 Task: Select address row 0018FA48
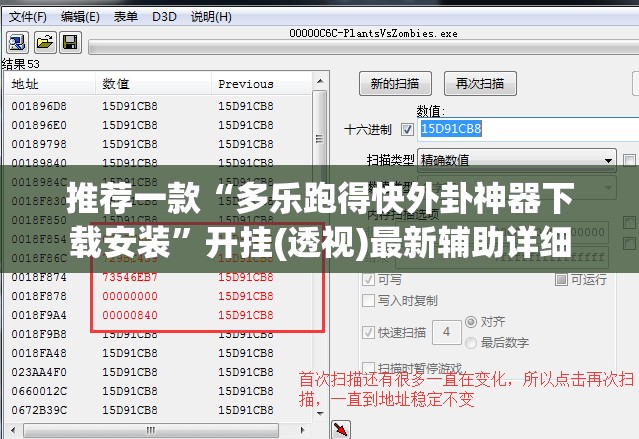(158, 353)
